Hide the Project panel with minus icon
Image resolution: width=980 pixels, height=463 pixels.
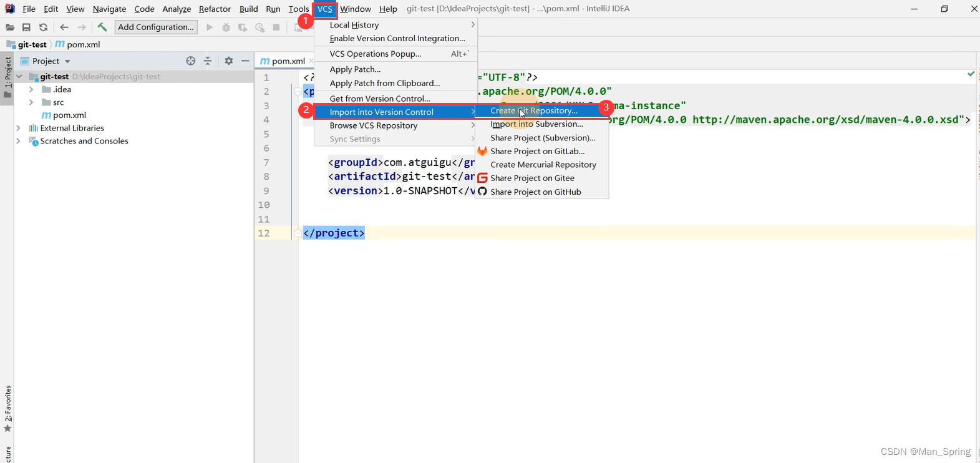pyautogui.click(x=246, y=61)
